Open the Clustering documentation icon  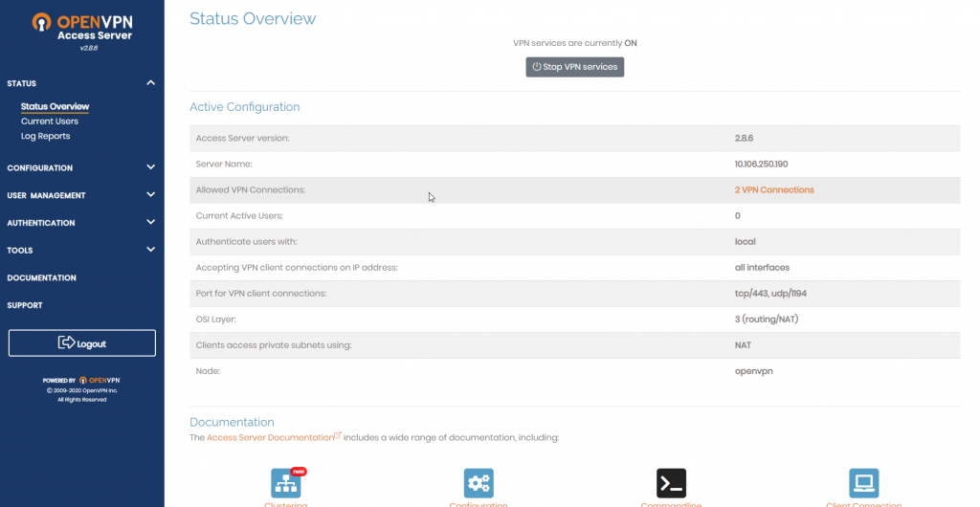[286, 483]
